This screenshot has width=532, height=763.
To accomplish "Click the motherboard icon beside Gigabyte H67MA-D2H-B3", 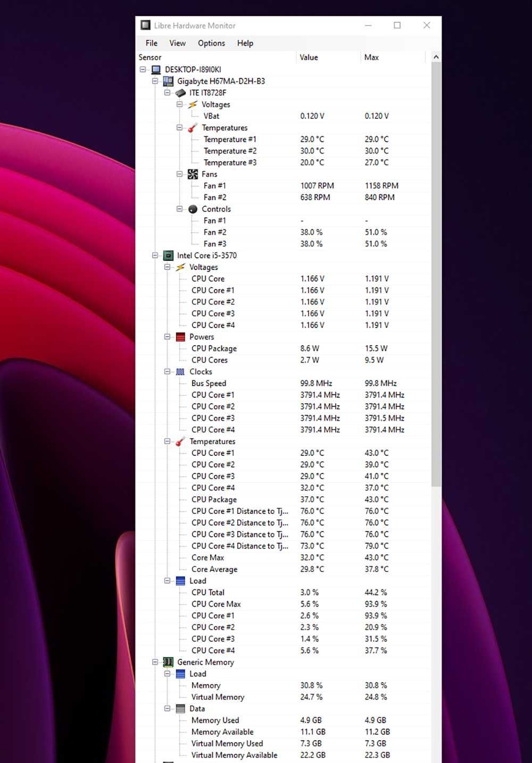I will click(x=168, y=81).
